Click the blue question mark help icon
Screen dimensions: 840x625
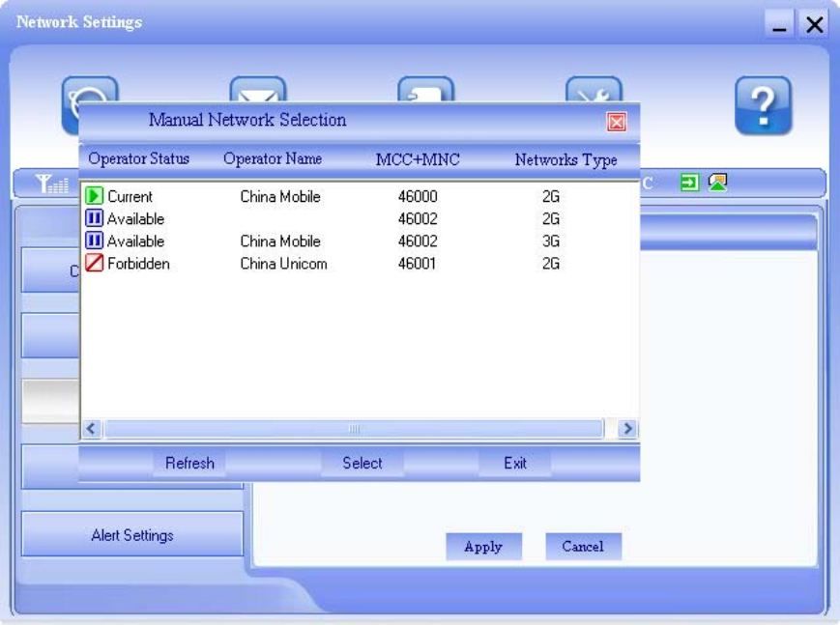pos(763,105)
